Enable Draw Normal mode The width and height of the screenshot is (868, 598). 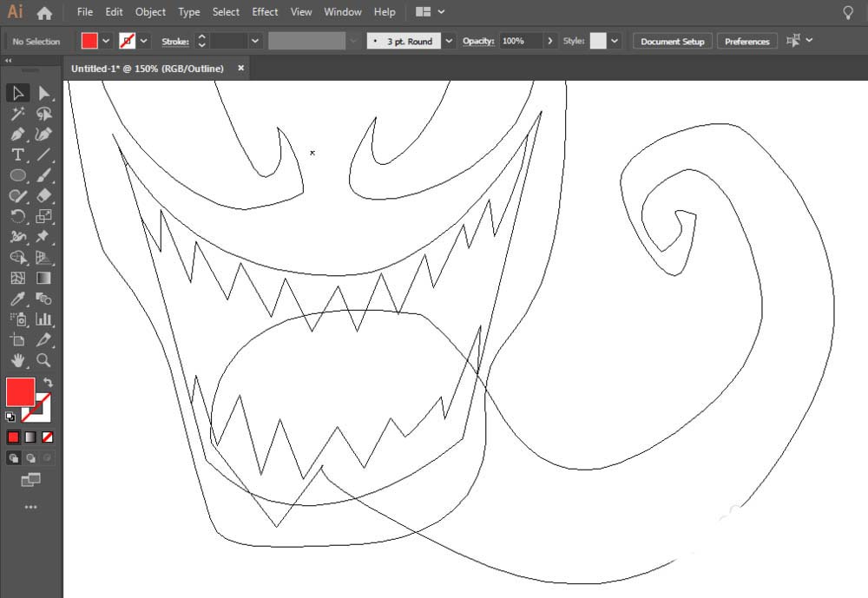pos(13,458)
